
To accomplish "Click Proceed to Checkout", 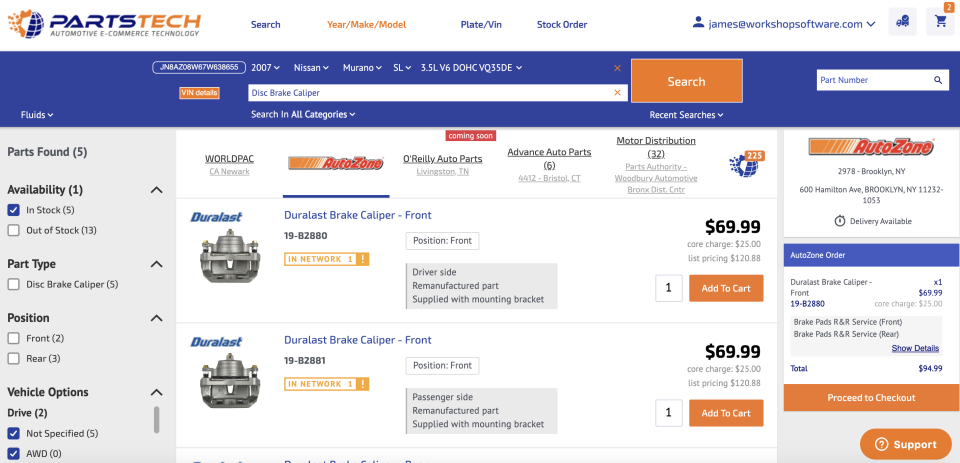I will pyautogui.click(x=871, y=398).
